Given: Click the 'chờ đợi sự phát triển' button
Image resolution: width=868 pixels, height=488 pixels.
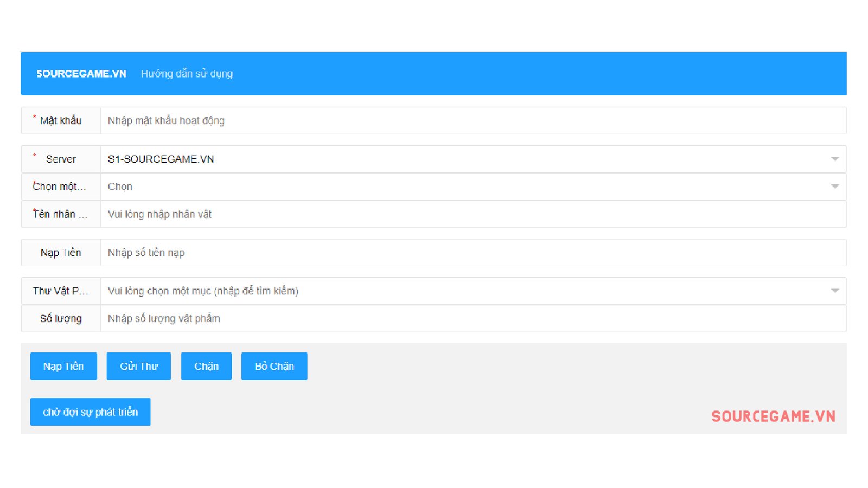Looking at the screenshot, I should pos(90,412).
